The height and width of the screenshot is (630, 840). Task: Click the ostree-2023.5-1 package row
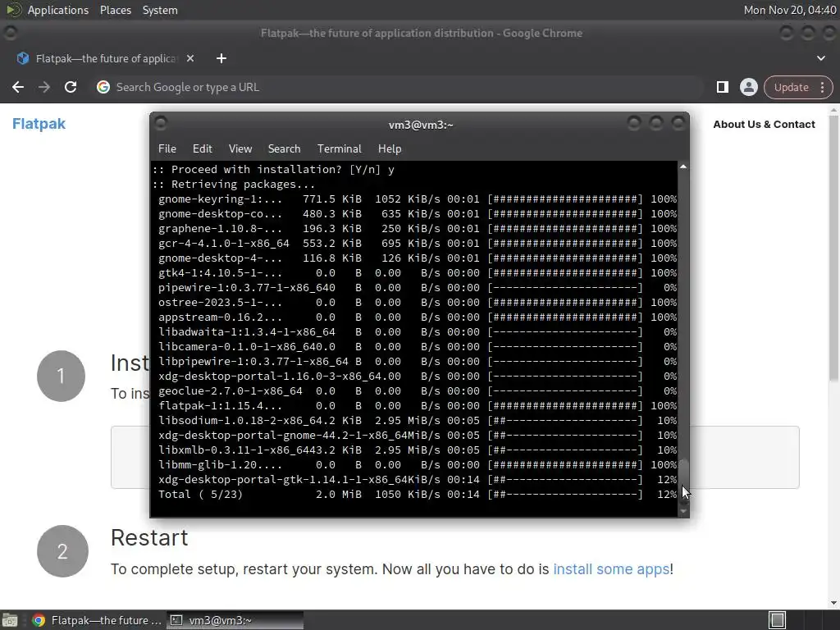click(418, 303)
